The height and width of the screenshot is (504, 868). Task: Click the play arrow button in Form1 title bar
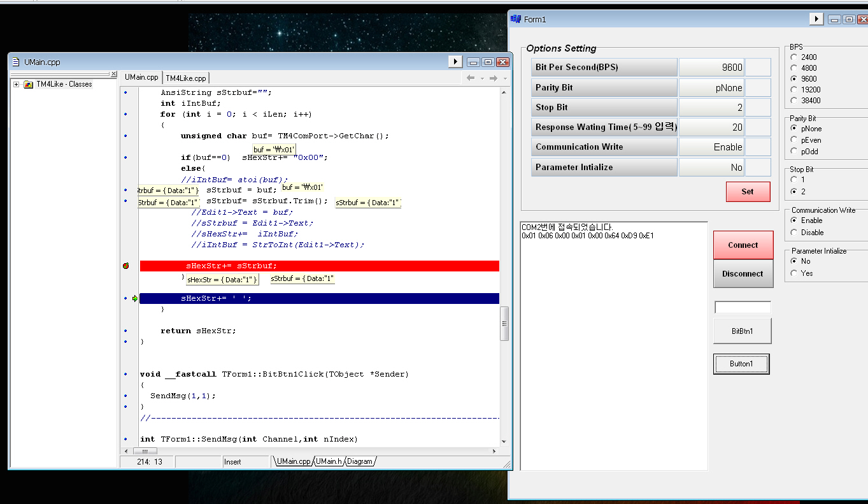click(x=816, y=19)
